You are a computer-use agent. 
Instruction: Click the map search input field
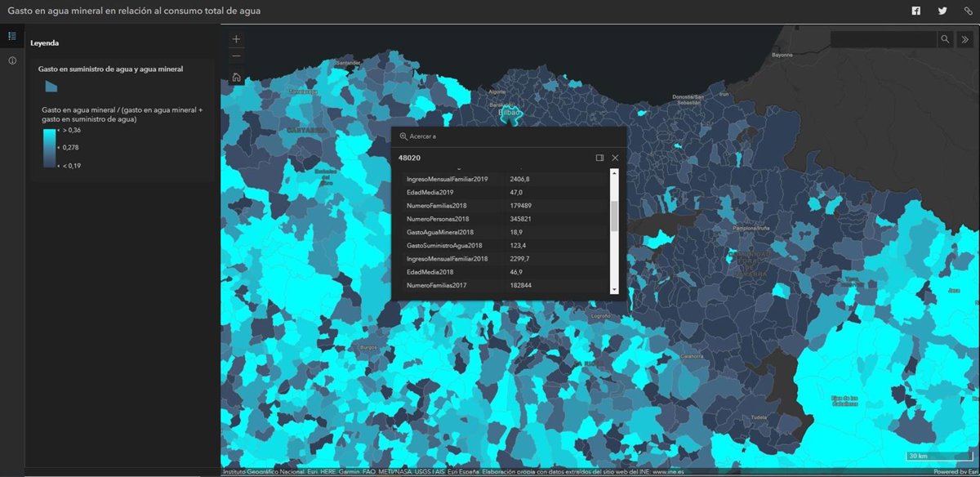pyautogui.click(x=883, y=39)
